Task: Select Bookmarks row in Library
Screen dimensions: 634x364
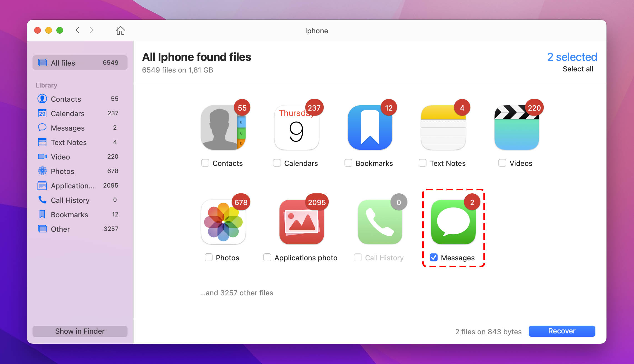Action: click(80, 214)
